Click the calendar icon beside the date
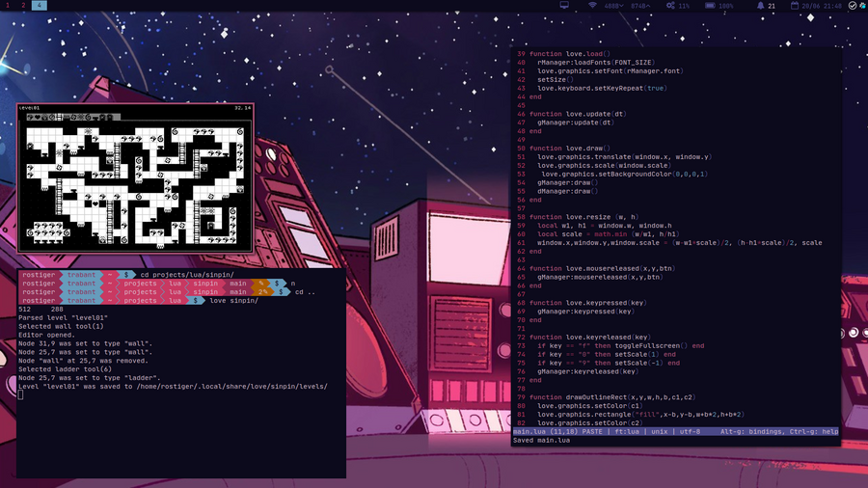Image resolution: width=868 pixels, height=488 pixels. click(795, 6)
